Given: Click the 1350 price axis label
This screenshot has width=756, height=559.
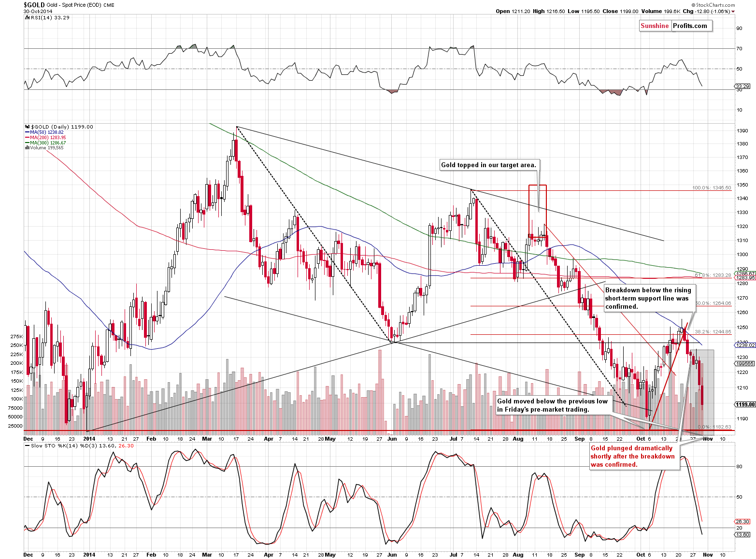Looking at the screenshot, I should click(x=742, y=185).
